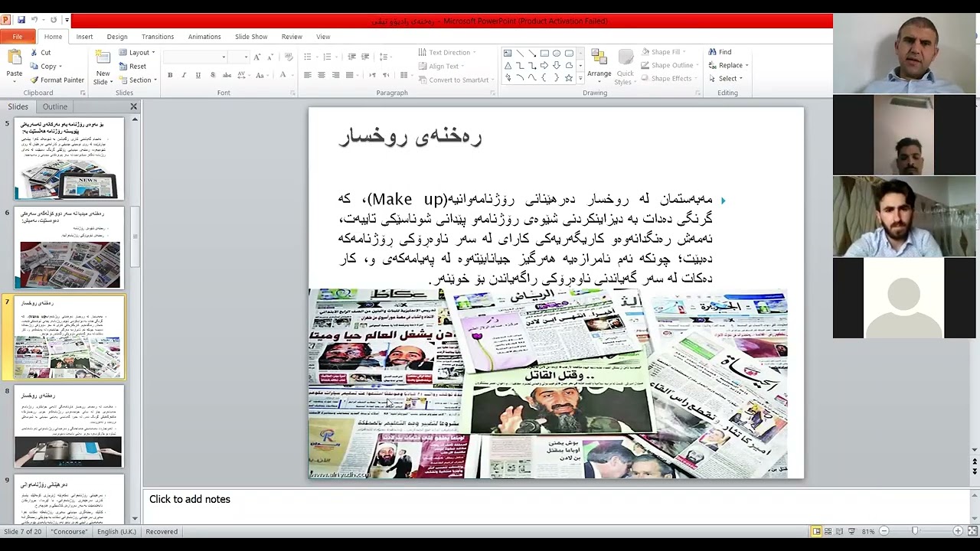The width and height of the screenshot is (980, 551).
Task: Click the English (U.K.) language indicator
Action: pos(116,532)
